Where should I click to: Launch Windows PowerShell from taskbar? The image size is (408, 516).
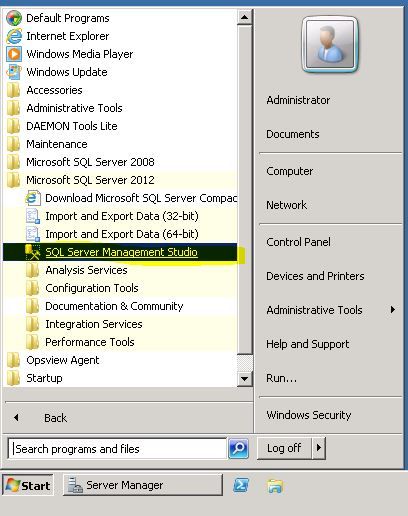pyautogui.click(x=241, y=485)
